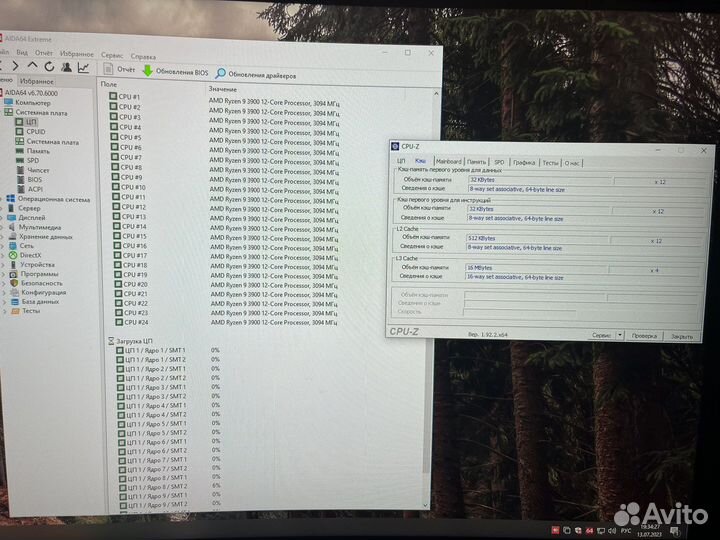
Task: Click the Загрузка ЦП section header
Action: 130,341
